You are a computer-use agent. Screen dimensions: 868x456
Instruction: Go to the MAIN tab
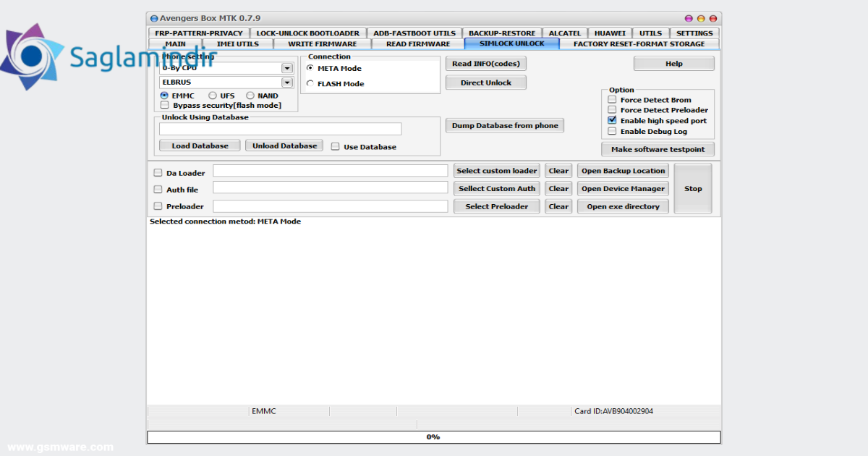pyautogui.click(x=175, y=44)
